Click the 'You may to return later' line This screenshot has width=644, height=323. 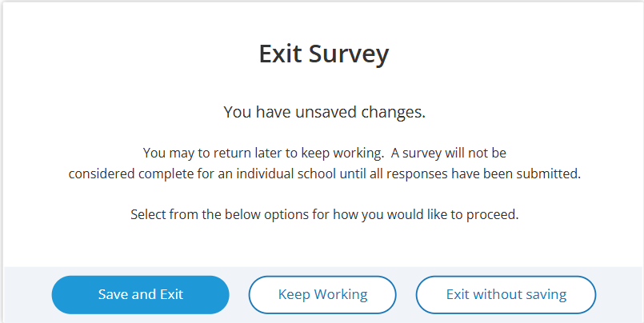324,152
